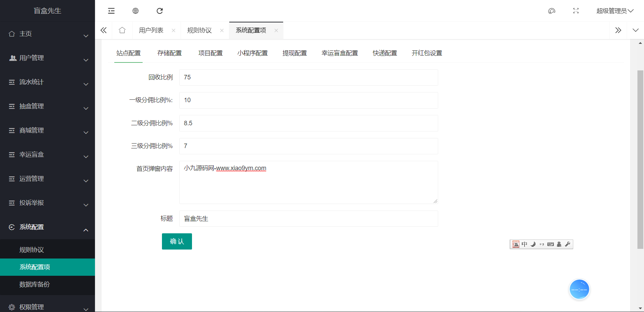The width and height of the screenshot is (644, 312).
Task: Switch to the 项目配置 tab
Action: click(211, 53)
